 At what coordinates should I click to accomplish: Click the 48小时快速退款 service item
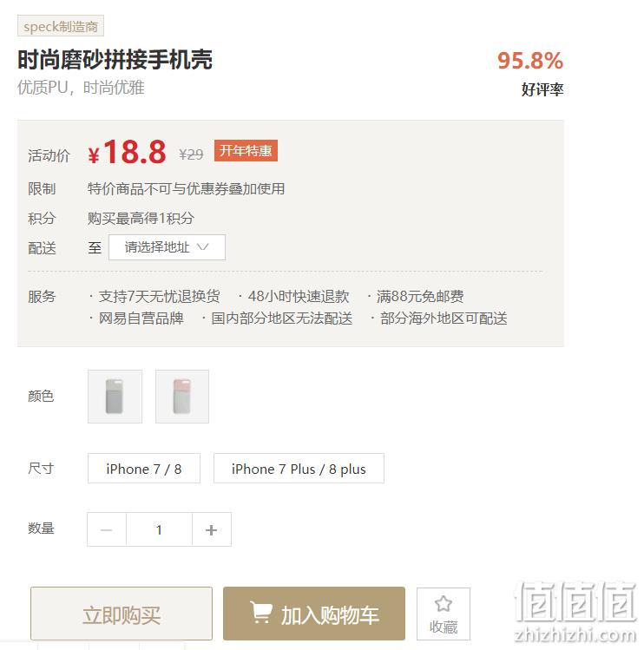pyautogui.click(x=299, y=297)
